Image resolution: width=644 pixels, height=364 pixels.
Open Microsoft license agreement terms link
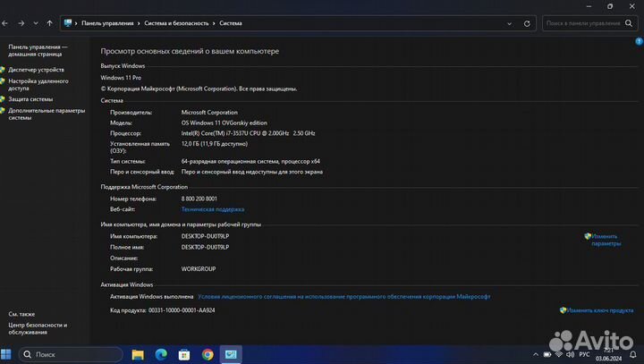pos(344,296)
